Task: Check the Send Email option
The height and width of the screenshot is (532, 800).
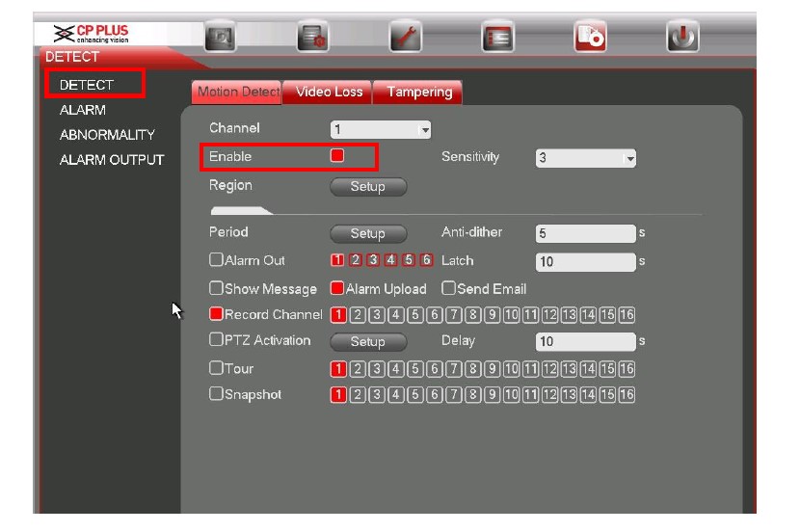Action: (449, 288)
